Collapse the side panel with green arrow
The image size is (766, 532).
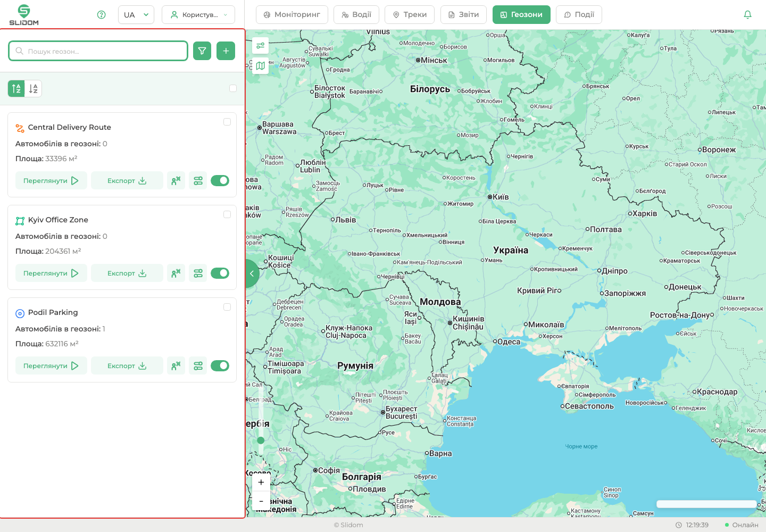click(x=252, y=273)
